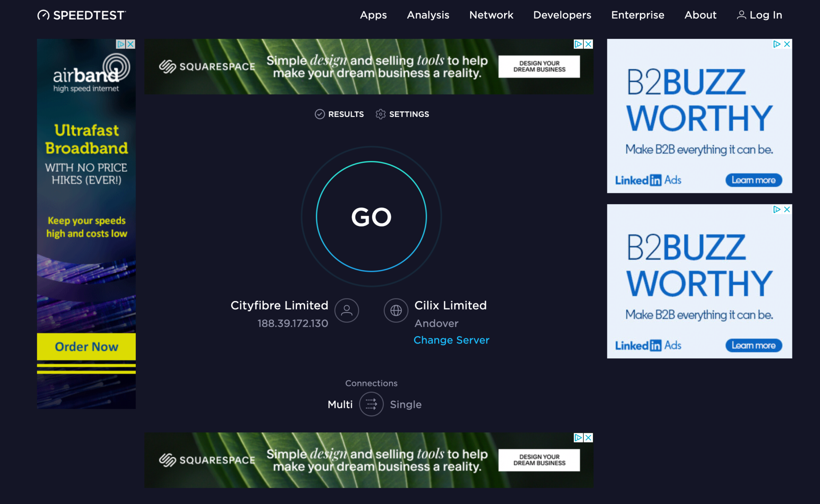
Task: Toggle connection mode to Single
Action: pos(405,404)
